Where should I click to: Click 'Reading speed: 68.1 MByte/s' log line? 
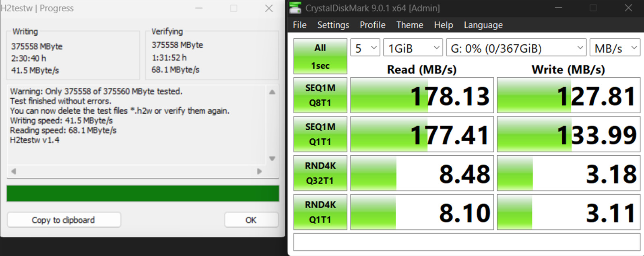(63, 130)
